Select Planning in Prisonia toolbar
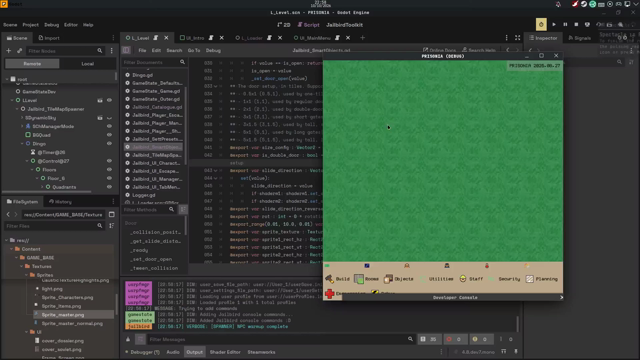Viewport: 640px width, 360px height. pyautogui.click(x=542, y=279)
